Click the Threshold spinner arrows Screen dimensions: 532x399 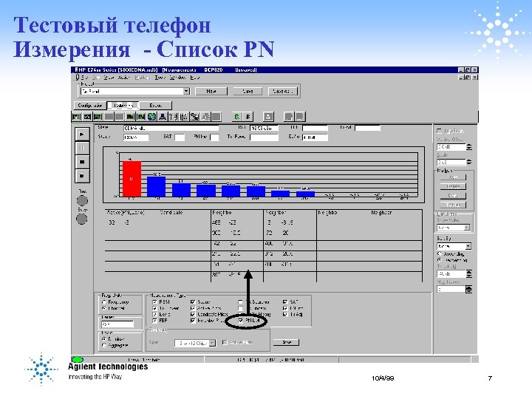click(469, 273)
